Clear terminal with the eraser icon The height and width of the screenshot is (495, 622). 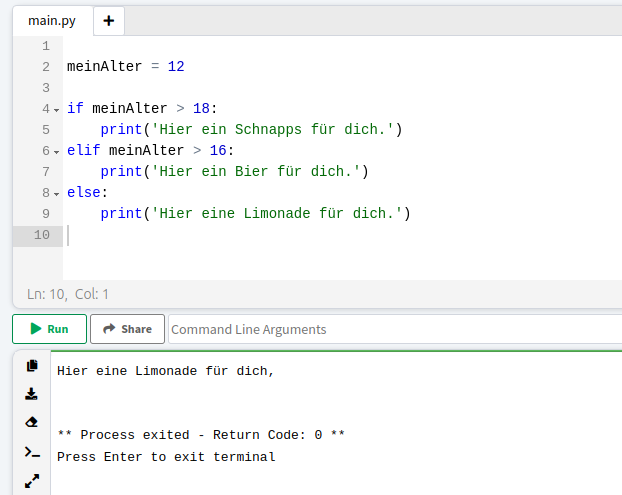pyautogui.click(x=32, y=422)
